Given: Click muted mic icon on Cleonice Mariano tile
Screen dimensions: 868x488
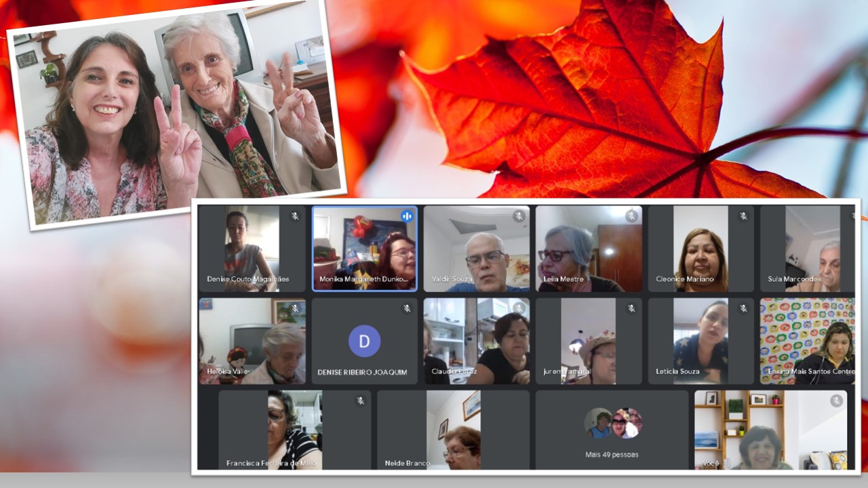Looking at the screenshot, I should (743, 216).
